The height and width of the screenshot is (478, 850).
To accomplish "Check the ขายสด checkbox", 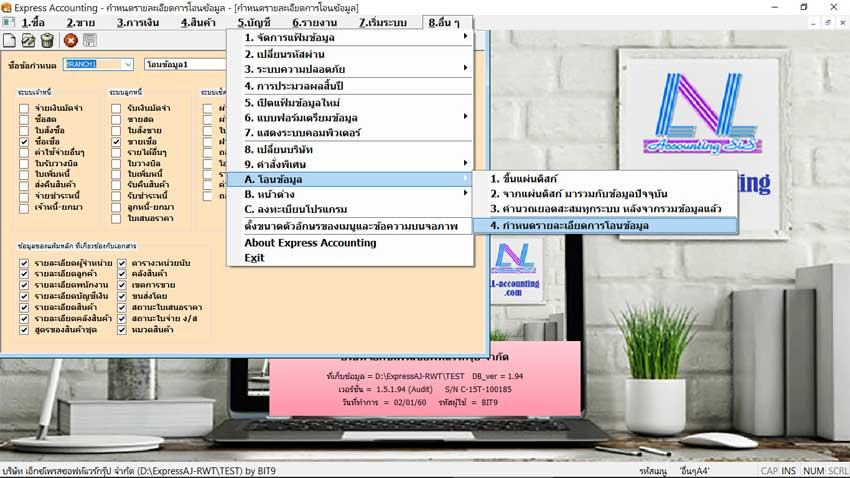I will (116, 119).
